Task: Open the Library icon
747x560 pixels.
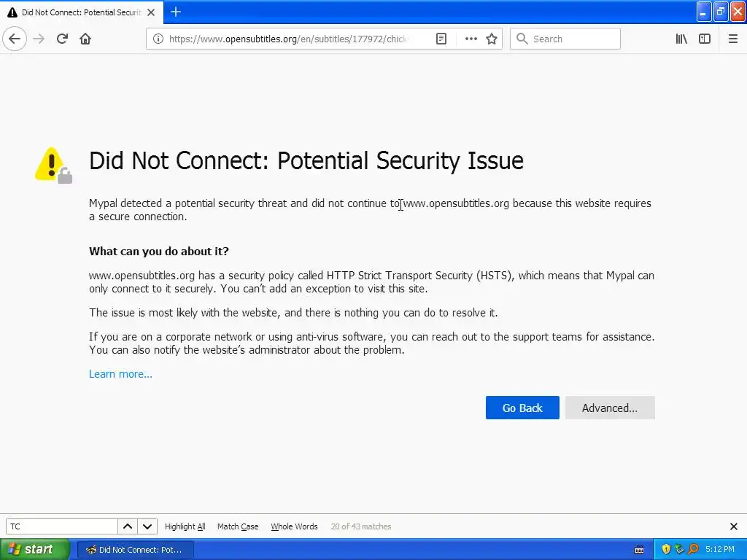Action: point(681,39)
